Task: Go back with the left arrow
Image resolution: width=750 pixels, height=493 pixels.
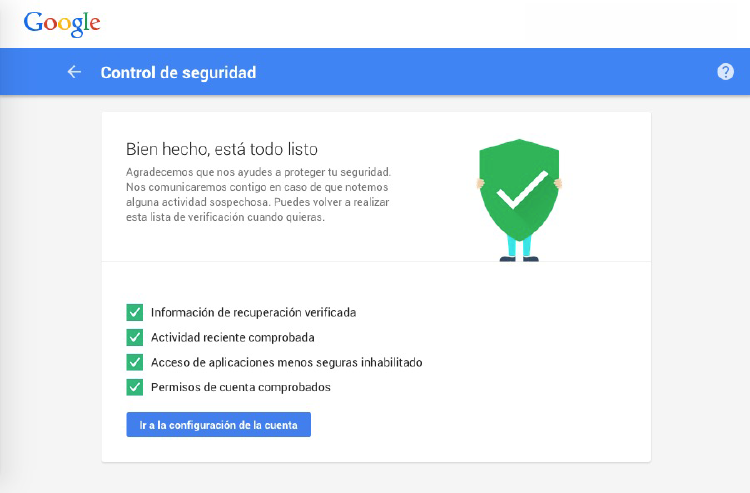Action: point(74,72)
